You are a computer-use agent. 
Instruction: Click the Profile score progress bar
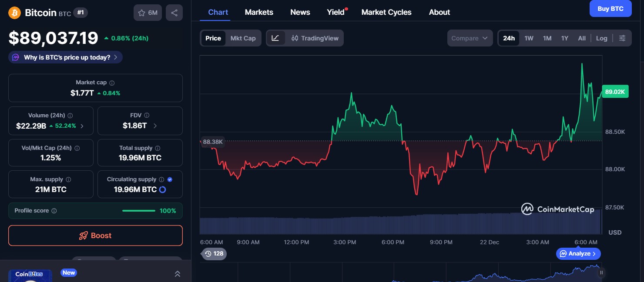coord(138,210)
